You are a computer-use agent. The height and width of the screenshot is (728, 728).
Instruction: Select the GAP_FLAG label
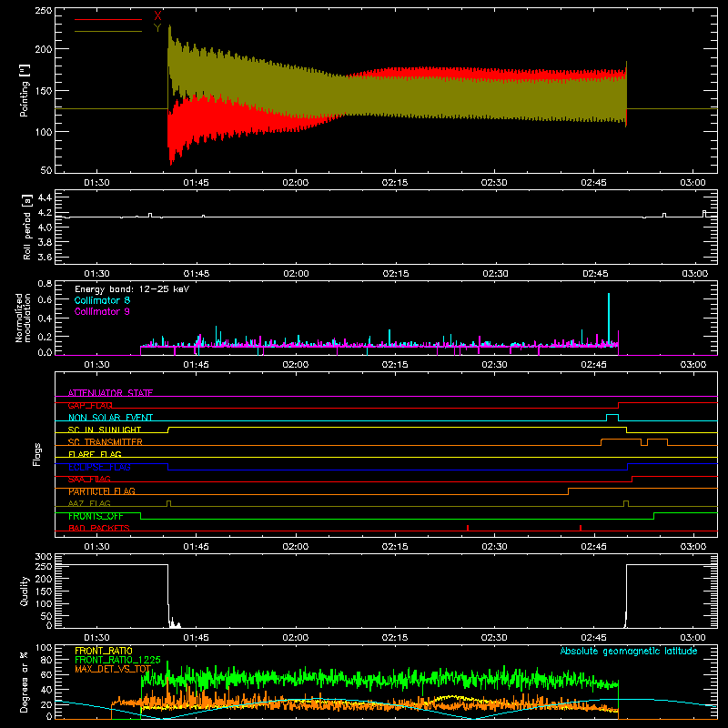coord(90,405)
